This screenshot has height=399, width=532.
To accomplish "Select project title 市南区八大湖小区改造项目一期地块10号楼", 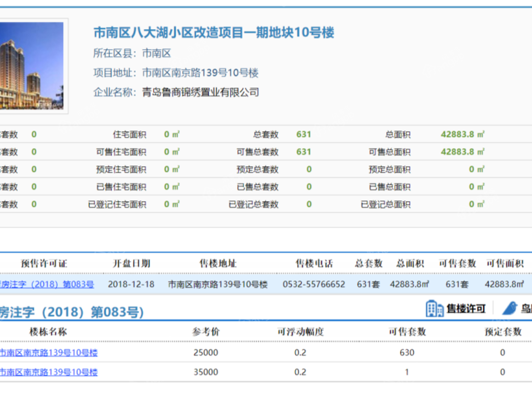I will coord(214,32).
